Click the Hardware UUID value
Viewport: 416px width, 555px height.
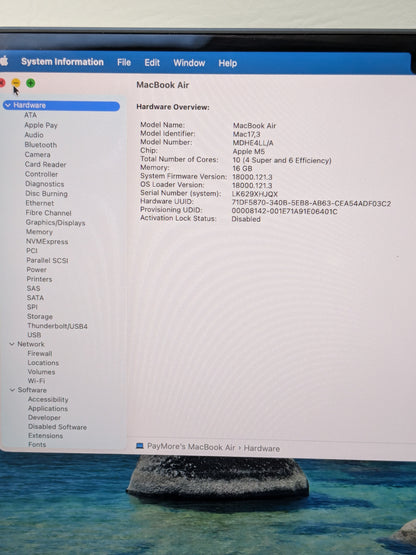click(311, 204)
